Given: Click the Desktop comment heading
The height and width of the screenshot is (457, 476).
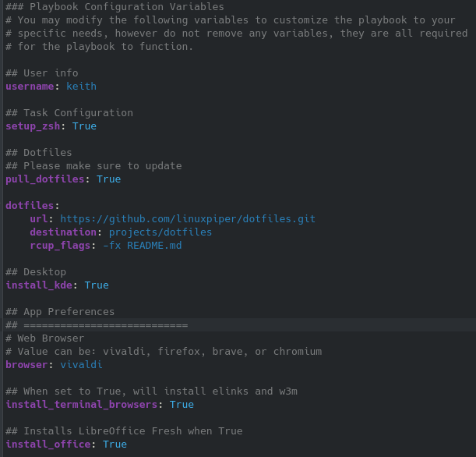Looking at the screenshot, I should pyautogui.click(x=36, y=272).
